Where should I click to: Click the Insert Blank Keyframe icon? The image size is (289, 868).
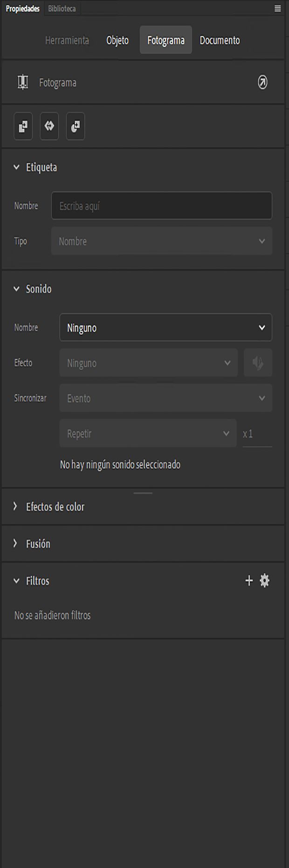point(75,126)
